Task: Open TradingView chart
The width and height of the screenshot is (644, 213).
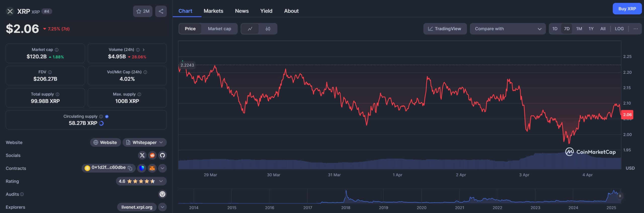Action: [x=445, y=29]
